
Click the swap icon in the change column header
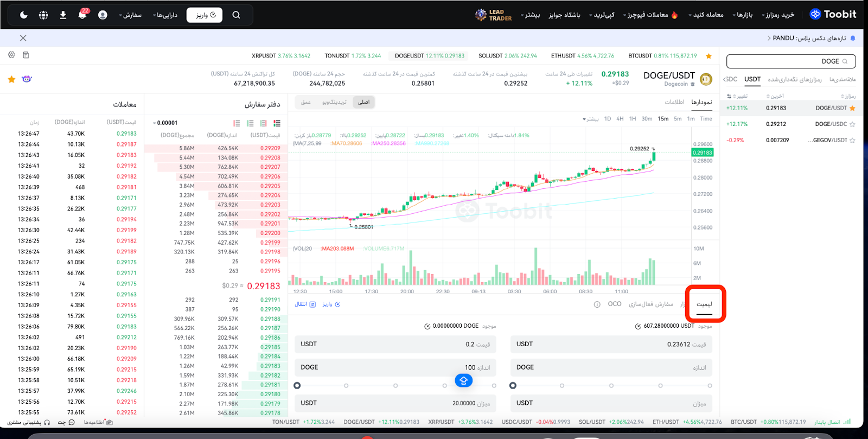(729, 96)
